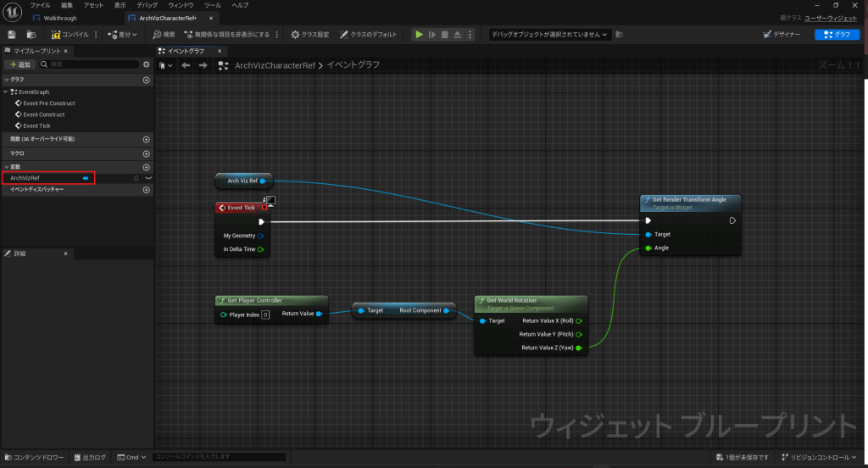Toggle the 無関係な項目を非表示にする option

pos(225,35)
